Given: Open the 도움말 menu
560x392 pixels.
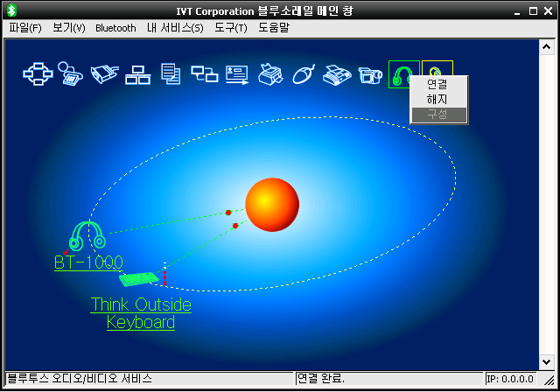Looking at the screenshot, I should (274, 28).
